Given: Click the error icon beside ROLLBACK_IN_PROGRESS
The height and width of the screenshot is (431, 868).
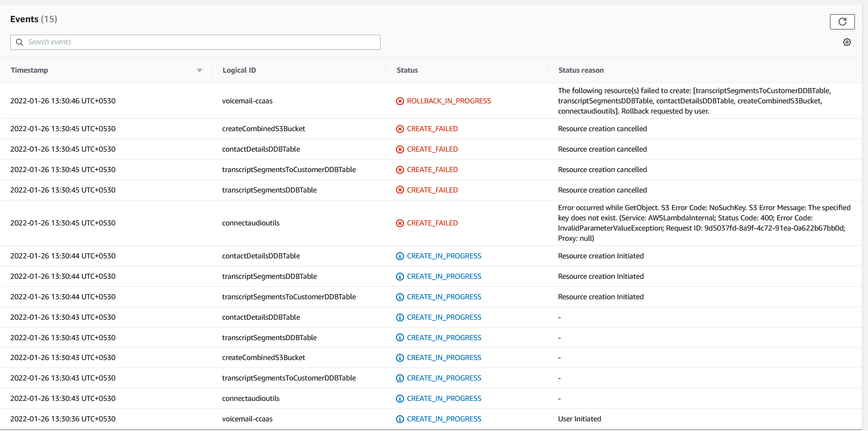Looking at the screenshot, I should coord(399,101).
